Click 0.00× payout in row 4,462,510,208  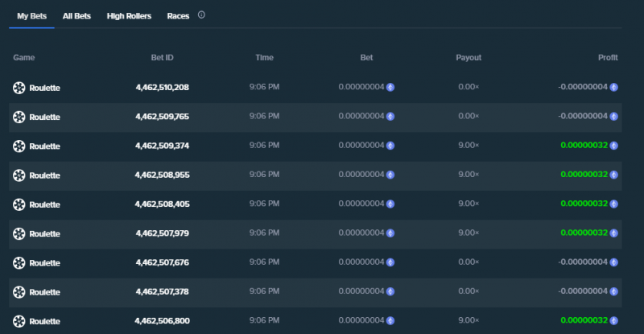coord(469,87)
